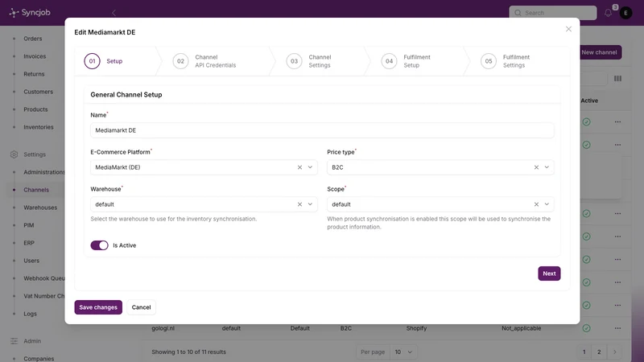Switch to Setup step tab

click(115, 61)
